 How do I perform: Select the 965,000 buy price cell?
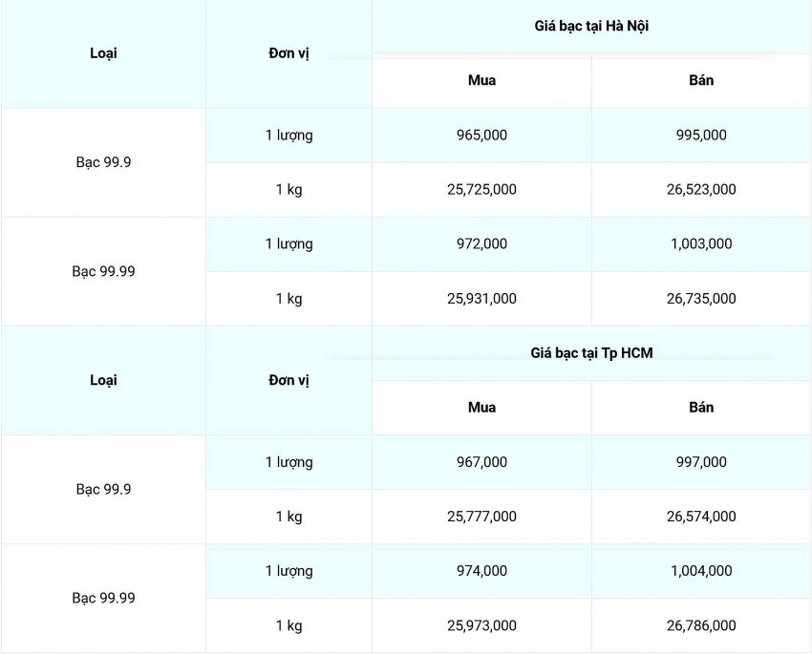coord(481,136)
